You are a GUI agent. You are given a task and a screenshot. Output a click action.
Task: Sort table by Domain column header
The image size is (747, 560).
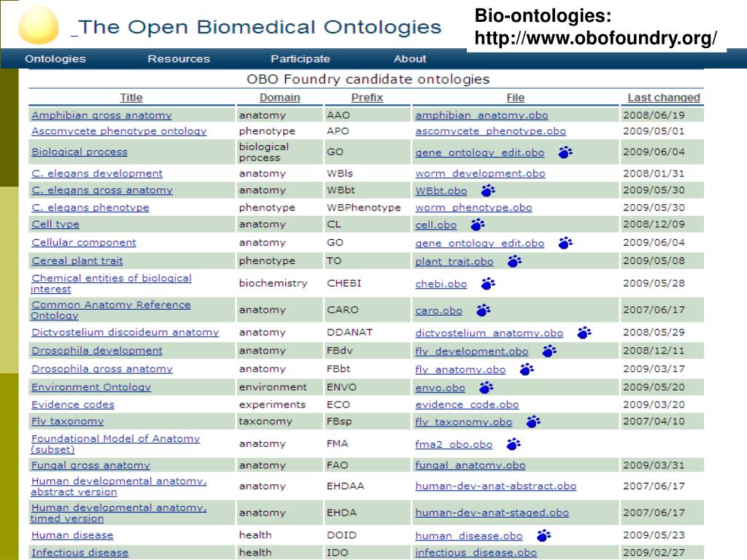[x=279, y=98]
